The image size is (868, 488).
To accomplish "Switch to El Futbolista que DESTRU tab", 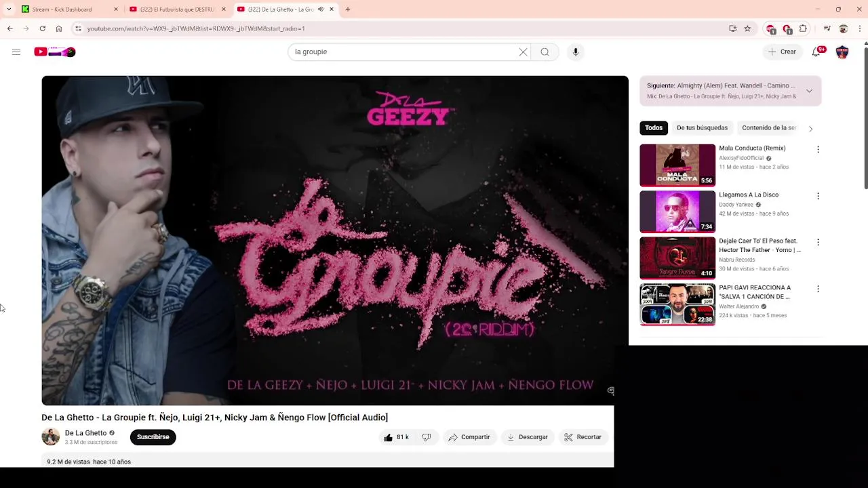I will point(176,9).
